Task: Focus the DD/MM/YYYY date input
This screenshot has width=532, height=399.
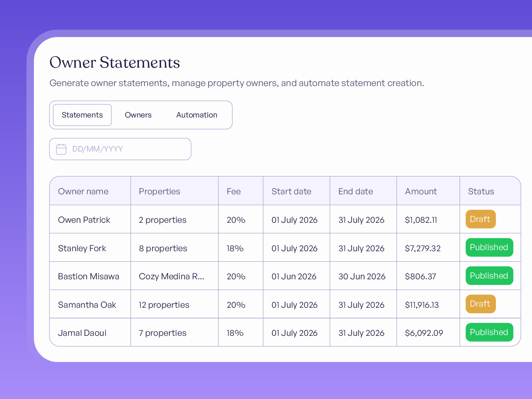Action: coord(120,149)
